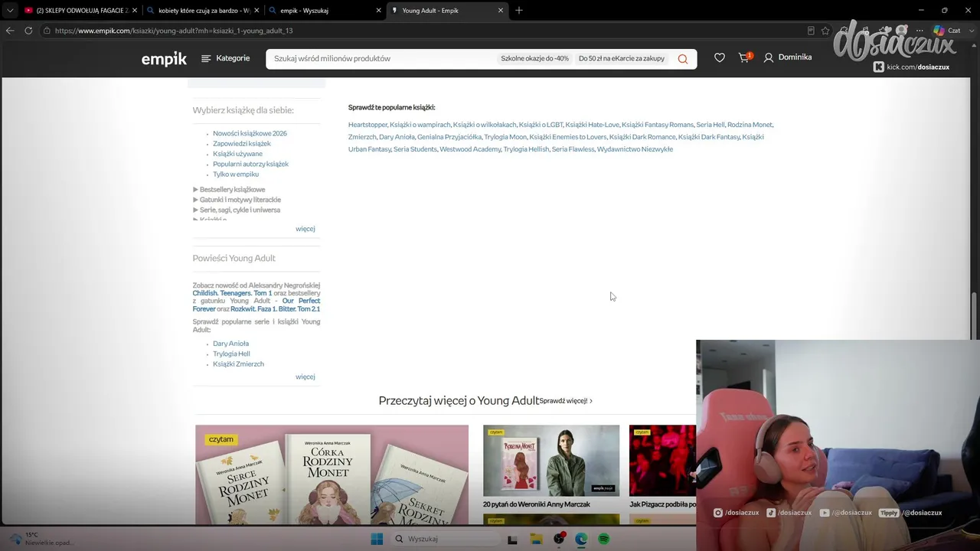
Task: Open the Dominika account menu
Action: [788, 57]
